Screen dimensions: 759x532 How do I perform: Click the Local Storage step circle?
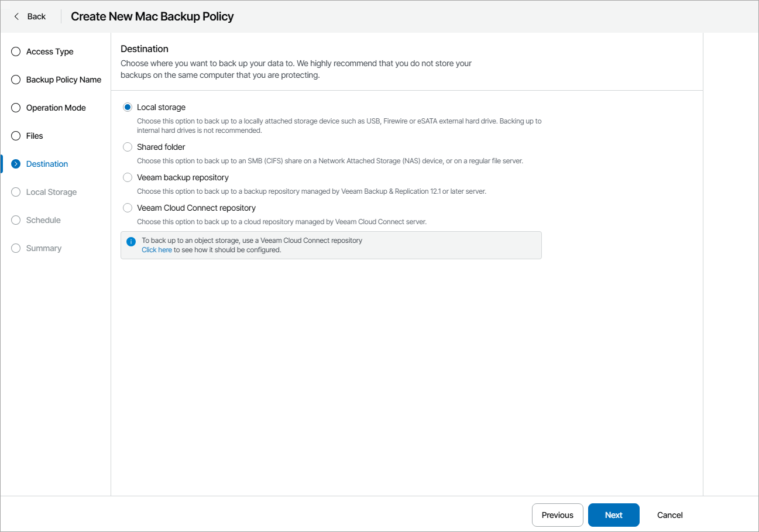tap(15, 192)
